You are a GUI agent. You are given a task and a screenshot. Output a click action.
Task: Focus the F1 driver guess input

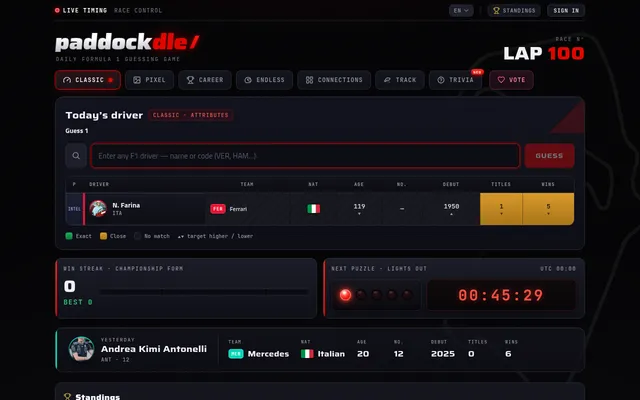point(305,156)
